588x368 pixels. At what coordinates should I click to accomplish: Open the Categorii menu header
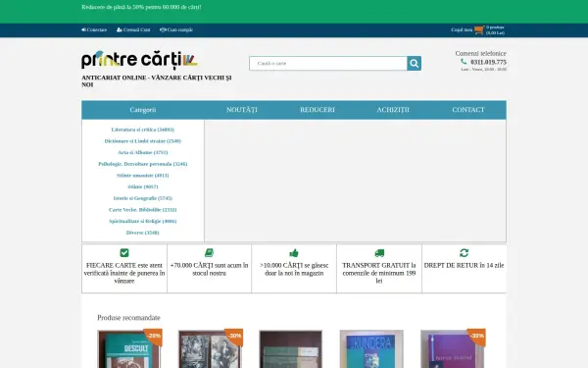[143, 110]
